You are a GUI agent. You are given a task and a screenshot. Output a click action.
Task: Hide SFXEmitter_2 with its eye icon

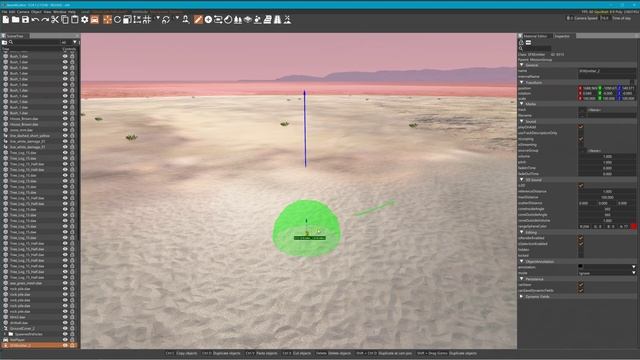[65, 345]
